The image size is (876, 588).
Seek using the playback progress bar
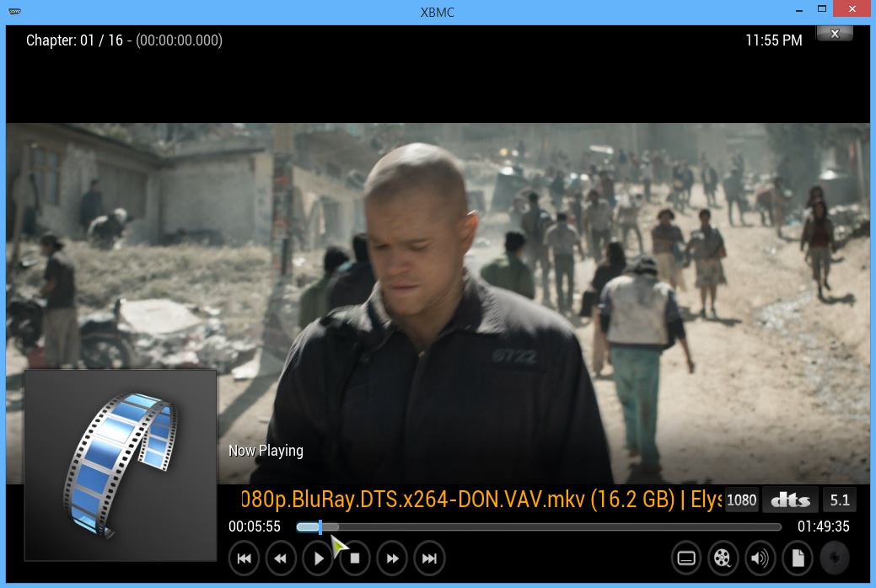[539, 527]
